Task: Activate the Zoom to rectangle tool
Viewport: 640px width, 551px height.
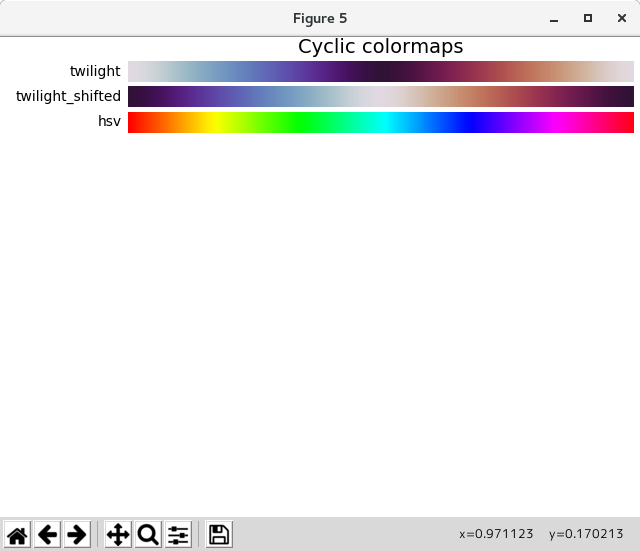Action: tap(148, 534)
